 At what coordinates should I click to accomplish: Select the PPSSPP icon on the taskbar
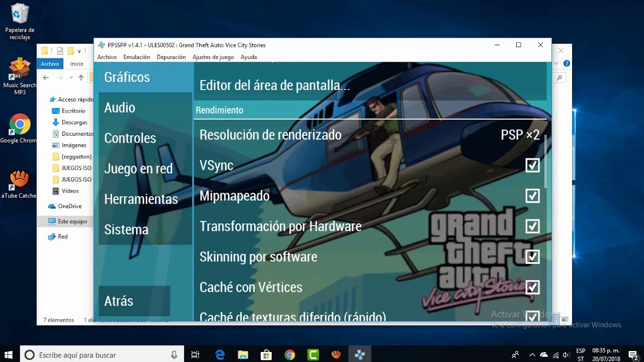click(x=360, y=354)
